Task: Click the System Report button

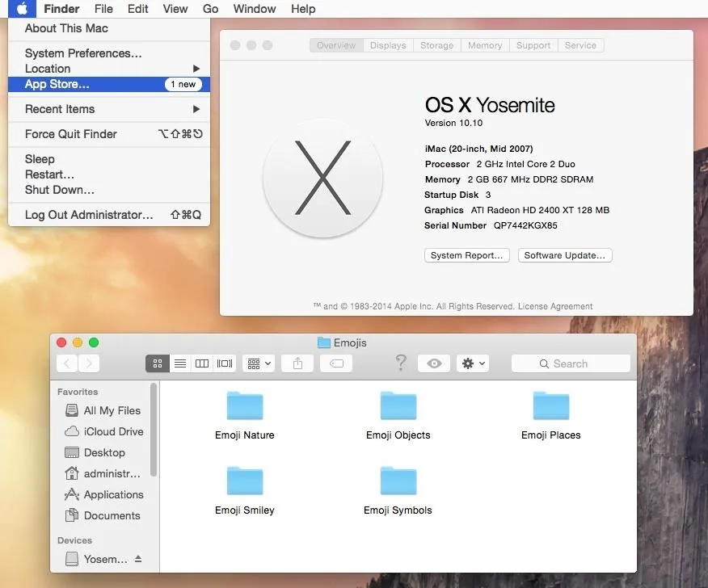Action: point(467,255)
